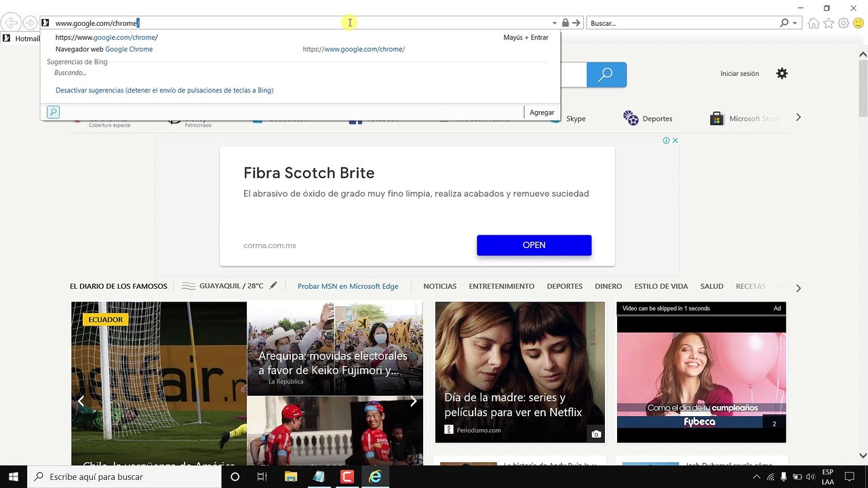The width and height of the screenshot is (868, 488).
Task: Click the address bar URL field
Action: click(298, 23)
